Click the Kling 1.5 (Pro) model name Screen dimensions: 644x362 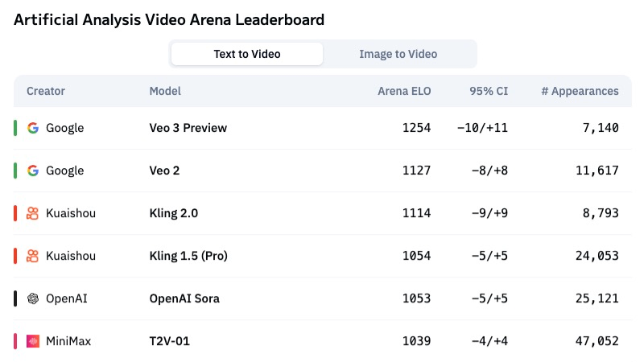tap(188, 256)
